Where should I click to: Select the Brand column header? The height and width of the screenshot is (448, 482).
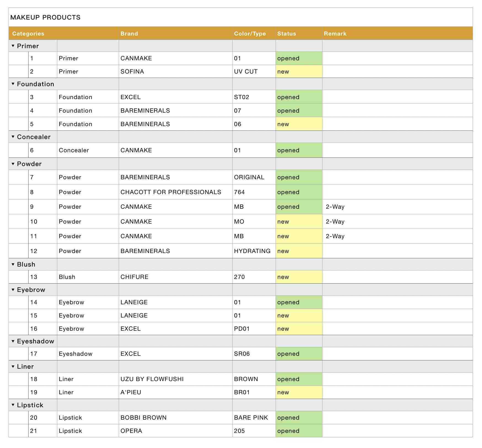(176, 33)
